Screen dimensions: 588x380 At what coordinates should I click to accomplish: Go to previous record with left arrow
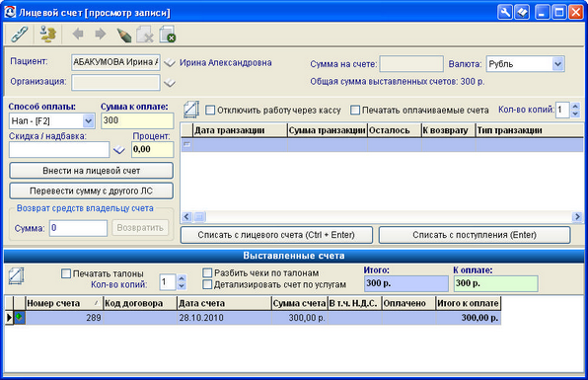tap(78, 35)
